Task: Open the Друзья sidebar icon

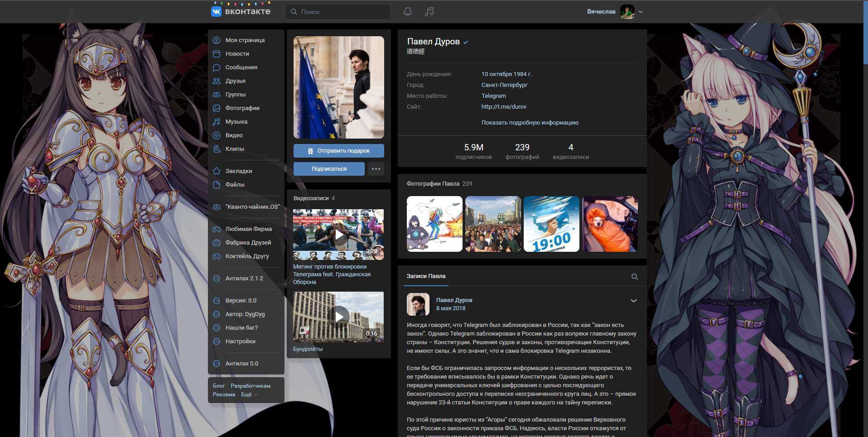Action: (217, 81)
